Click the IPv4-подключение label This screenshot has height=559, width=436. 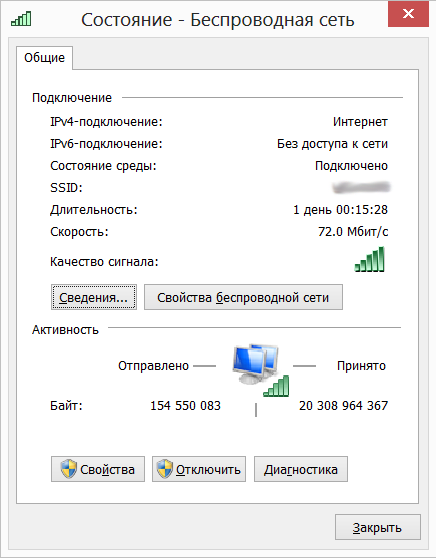click(x=106, y=122)
